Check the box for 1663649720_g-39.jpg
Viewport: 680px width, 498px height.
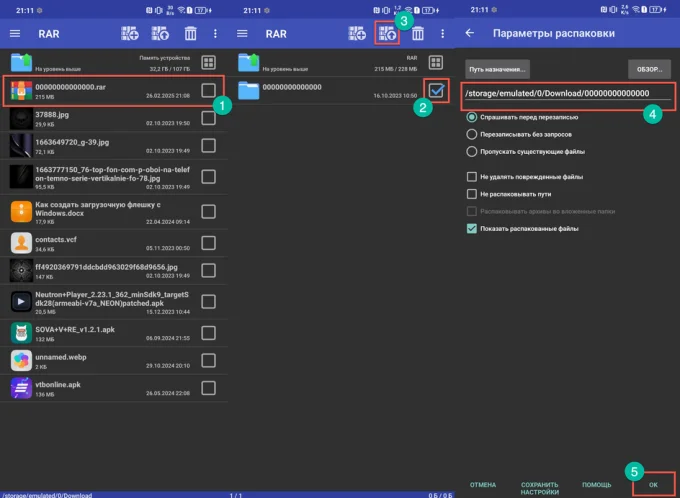(x=209, y=146)
